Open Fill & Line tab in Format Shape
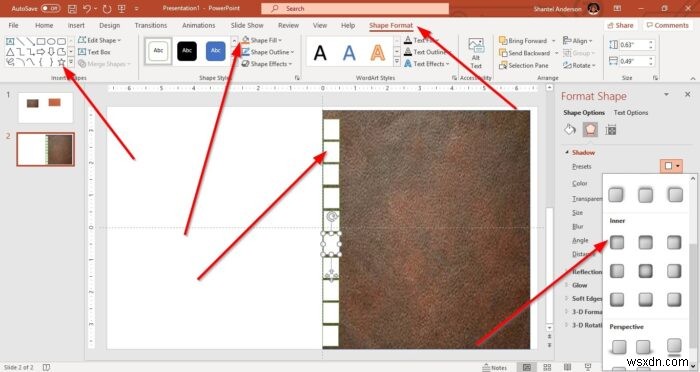This screenshot has width=700, height=372. (x=570, y=130)
